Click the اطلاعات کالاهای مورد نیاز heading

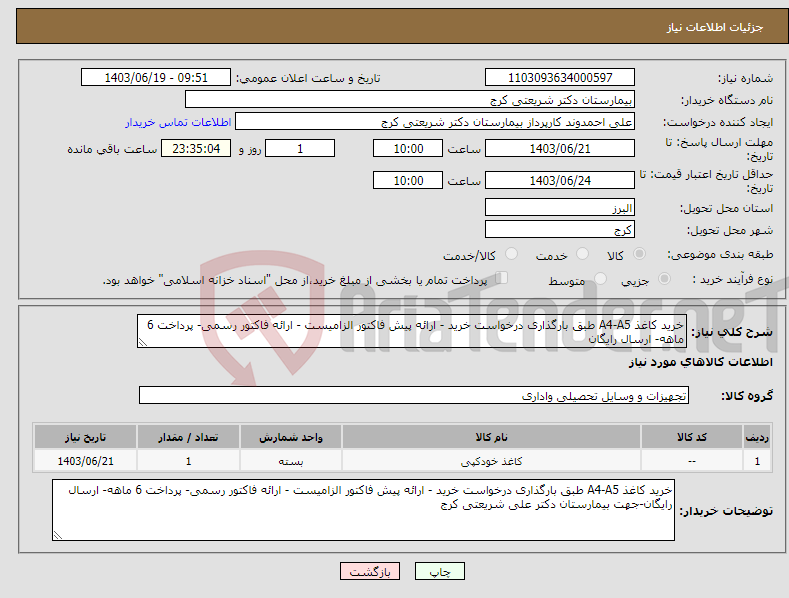coord(700,362)
